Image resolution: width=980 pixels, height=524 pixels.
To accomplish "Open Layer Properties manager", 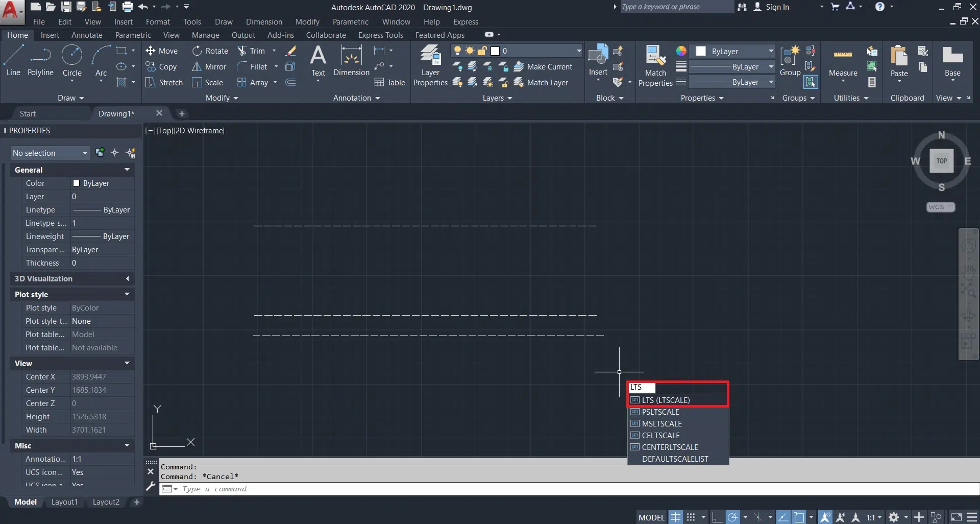I will (430, 65).
